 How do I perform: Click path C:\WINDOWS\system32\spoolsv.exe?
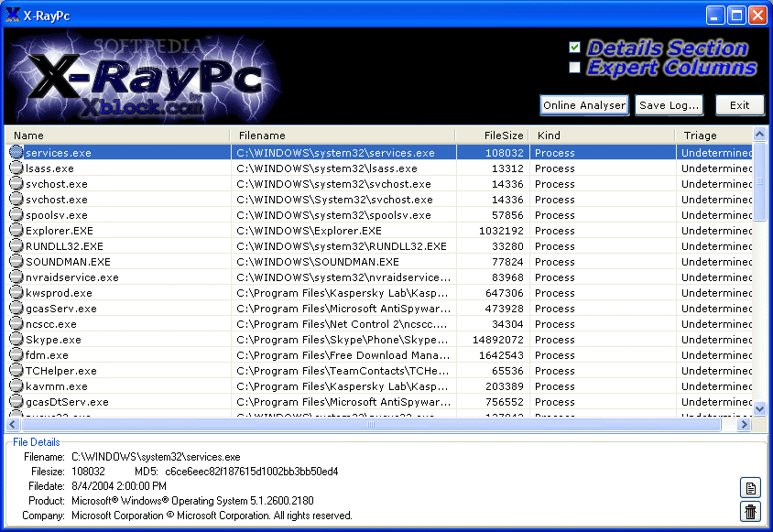tap(333, 215)
